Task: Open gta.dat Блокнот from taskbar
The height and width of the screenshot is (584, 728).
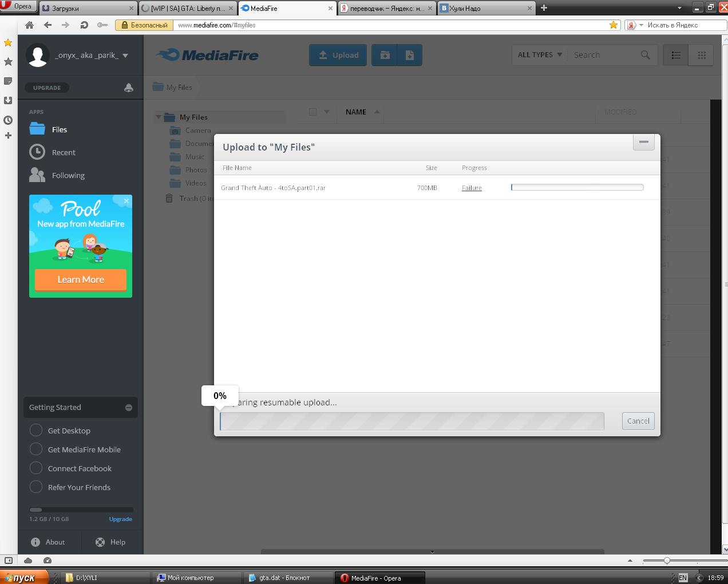Action: [288, 578]
